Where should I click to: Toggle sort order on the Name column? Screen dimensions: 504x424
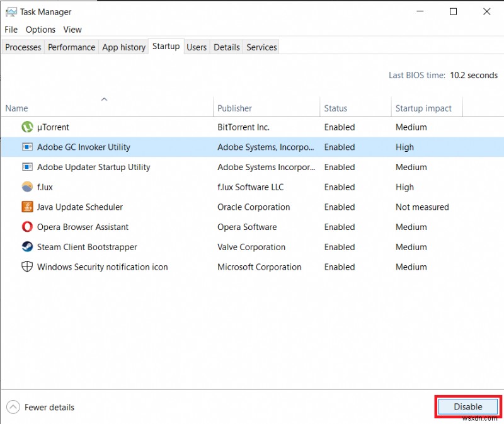click(15, 108)
